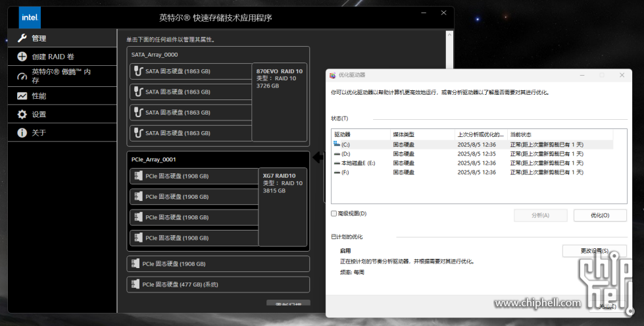Click the wrench icon beside 管理
644x326 pixels.
[22, 38]
